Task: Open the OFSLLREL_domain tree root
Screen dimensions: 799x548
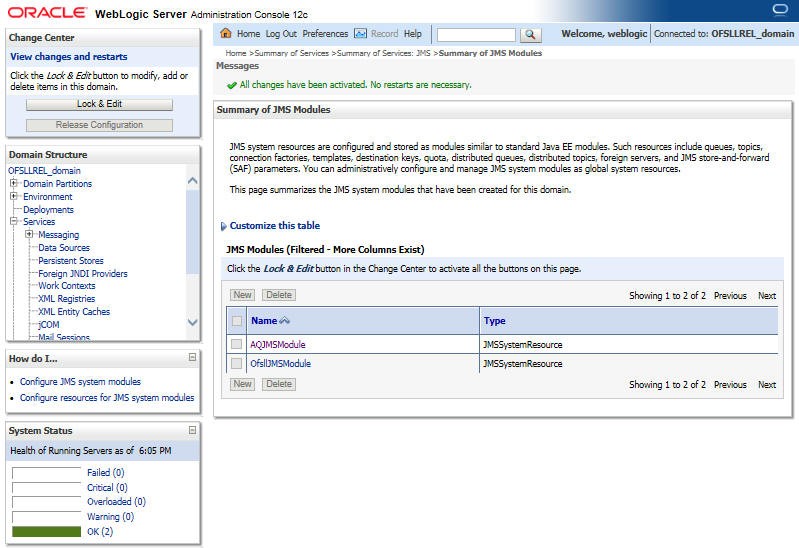Action: pos(44,170)
